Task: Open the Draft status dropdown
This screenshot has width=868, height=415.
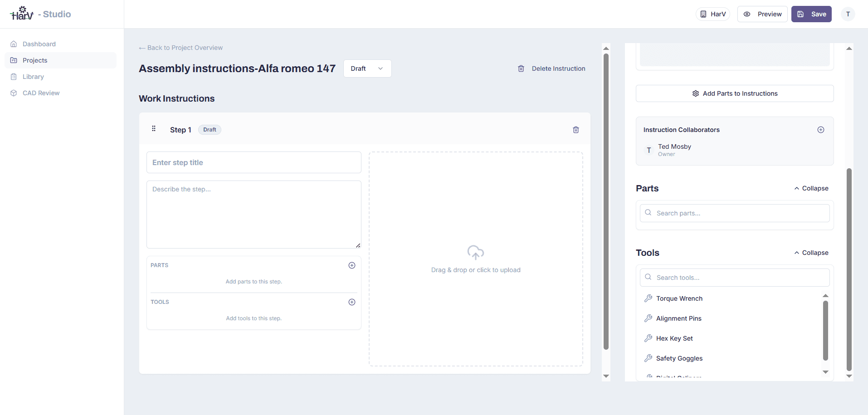Action: tap(367, 68)
